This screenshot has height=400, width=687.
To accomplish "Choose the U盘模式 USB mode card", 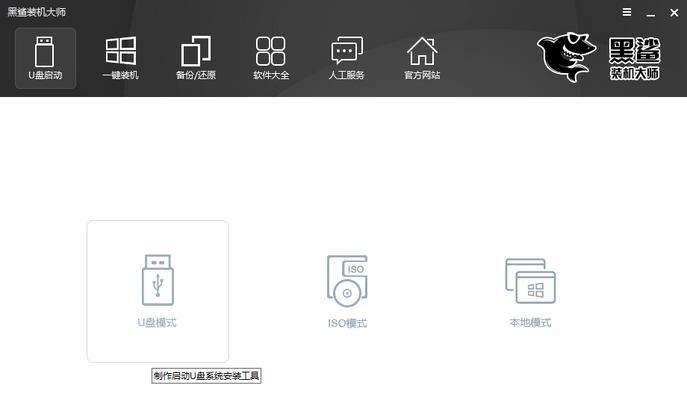I will click(x=158, y=291).
